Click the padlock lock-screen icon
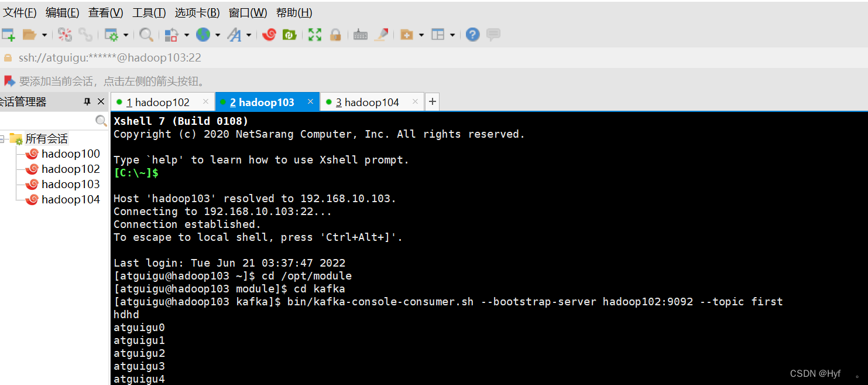Image resolution: width=868 pixels, height=385 pixels. 335,35
